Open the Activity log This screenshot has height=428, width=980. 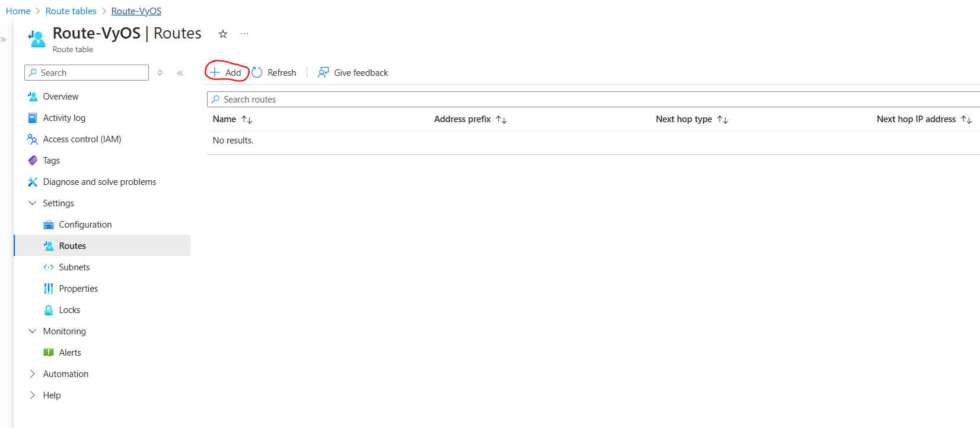tap(64, 118)
